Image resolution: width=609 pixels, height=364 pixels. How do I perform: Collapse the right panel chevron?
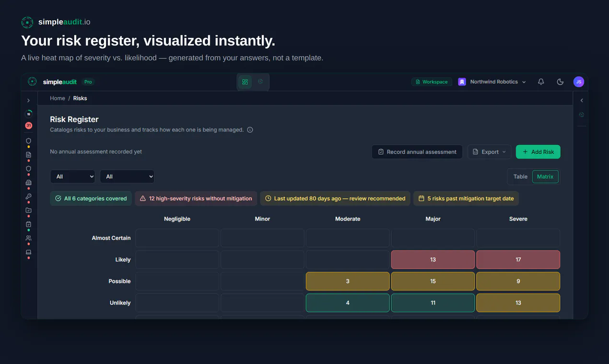coord(582,101)
